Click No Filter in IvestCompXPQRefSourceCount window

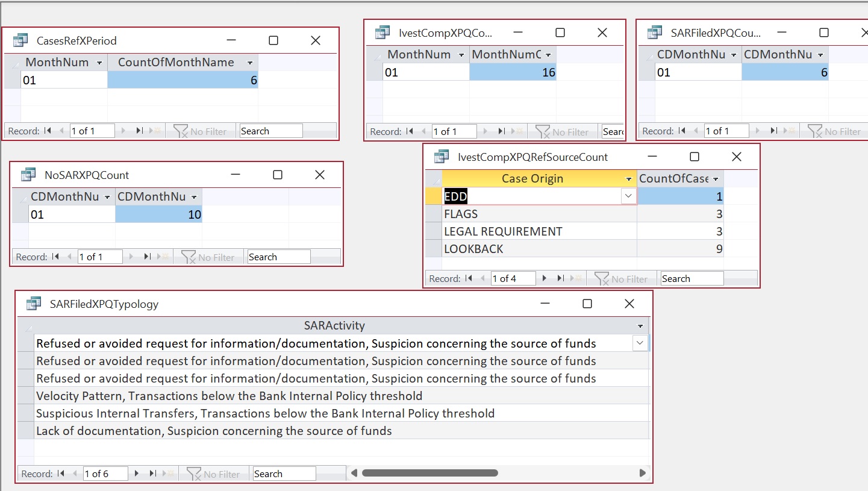pos(621,279)
